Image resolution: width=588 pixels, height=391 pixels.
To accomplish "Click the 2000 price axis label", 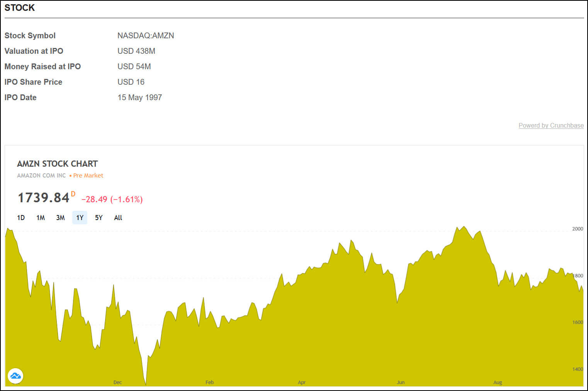I will click(x=578, y=229).
